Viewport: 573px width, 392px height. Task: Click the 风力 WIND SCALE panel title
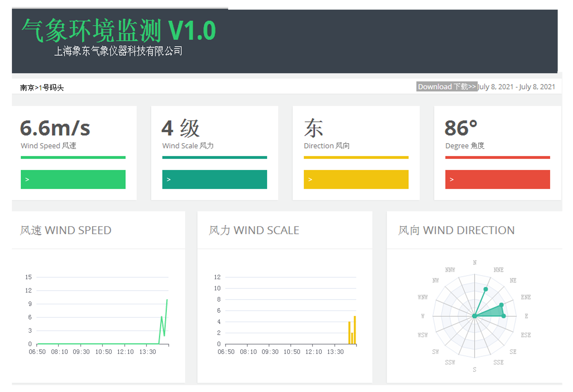pyautogui.click(x=254, y=230)
